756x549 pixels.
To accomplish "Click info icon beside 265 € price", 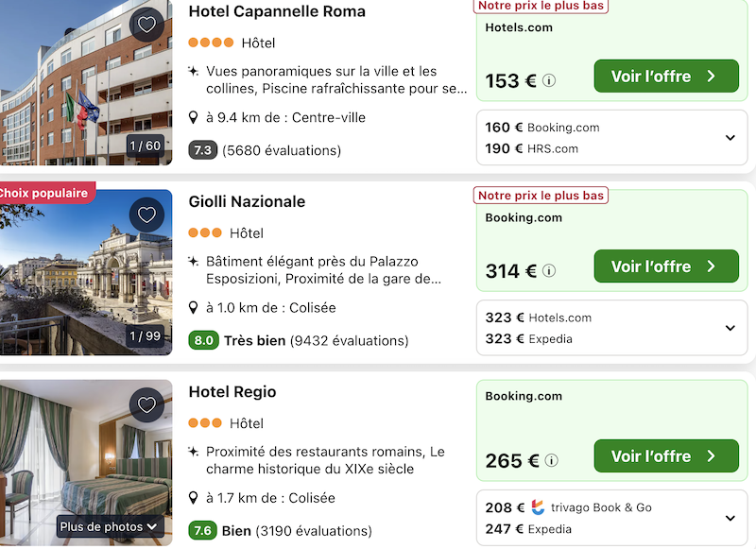I will pyautogui.click(x=552, y=461).
